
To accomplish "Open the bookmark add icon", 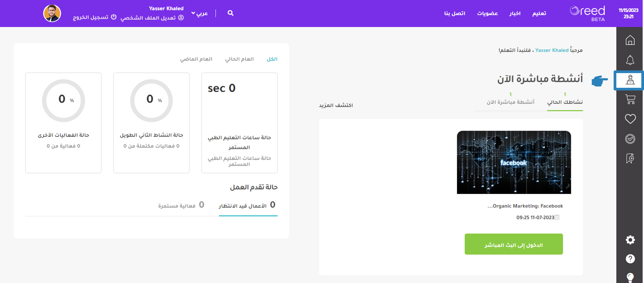I will [630, 158].
